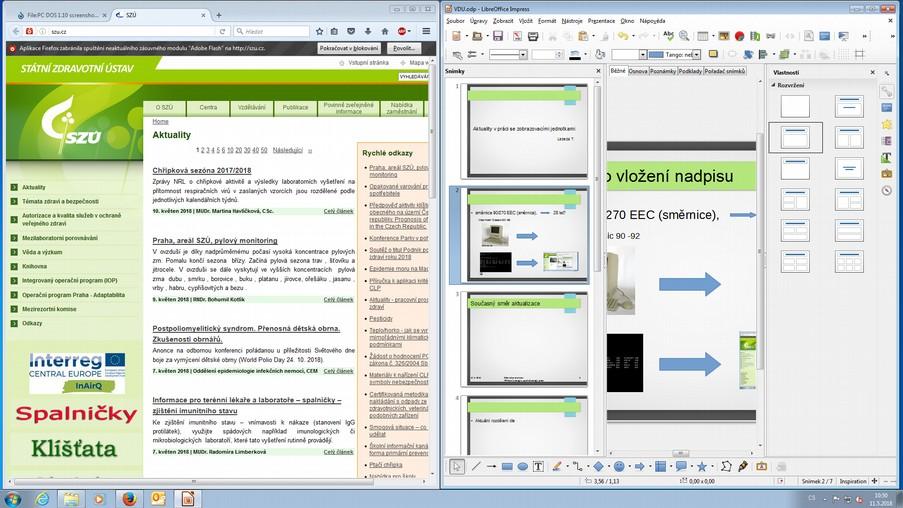903x508 pixels.
Task: Select the arrow Select tool in drawing toolbar
Action: tap(457, 467)
